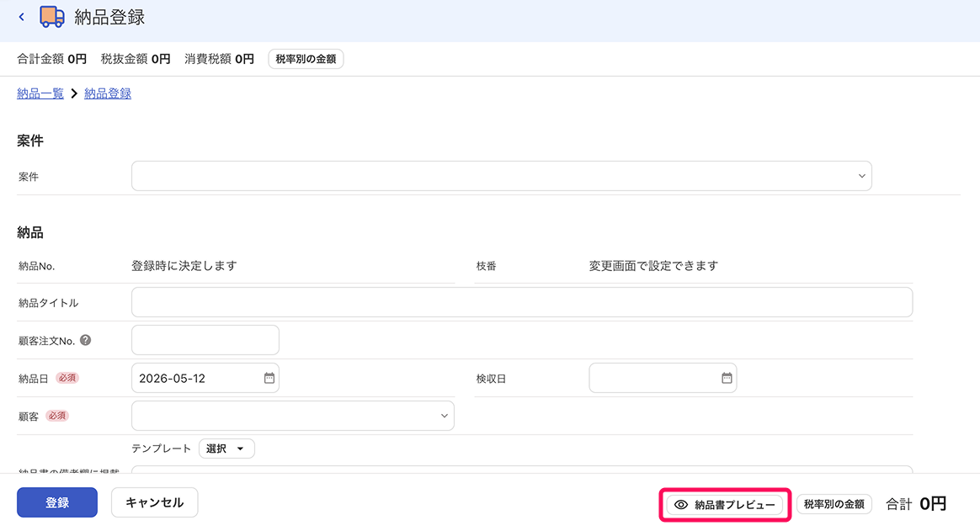Click the eye icon in 納品書プレビュー
The image size is (980, 531).
pyautogui.click(x=681, y=505)
